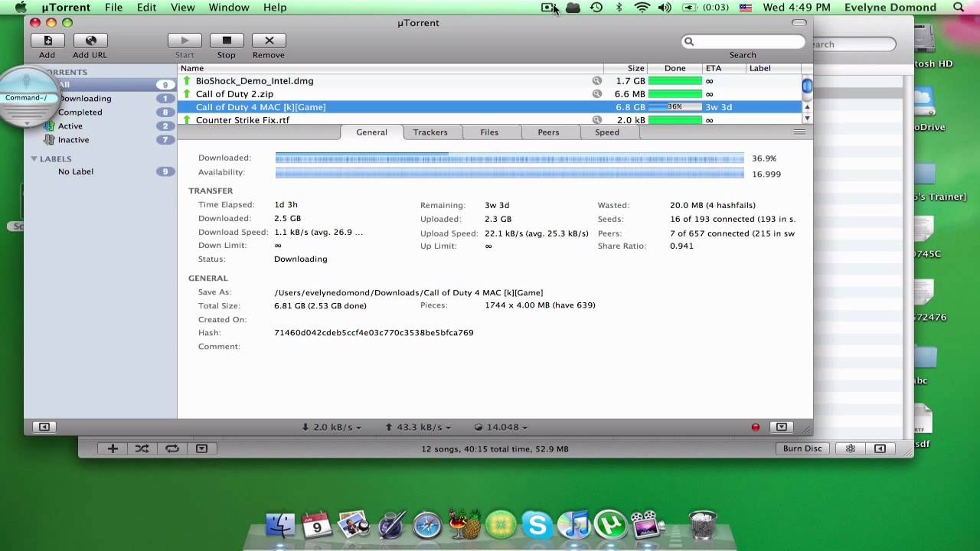Click the Start toolbar button
This screenshot has height=551, width=980.
pyautogui.click(x=185, y=41)
